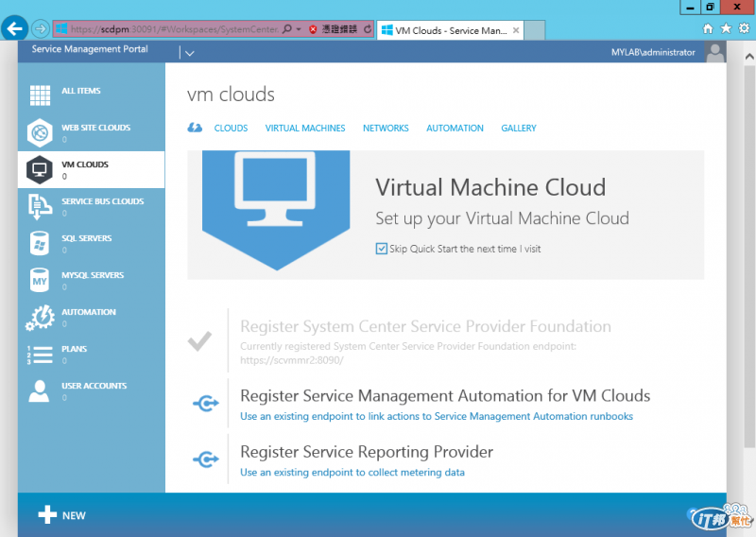Open a new blank browser tab
756x537 pixels.
tap(534, 30)
